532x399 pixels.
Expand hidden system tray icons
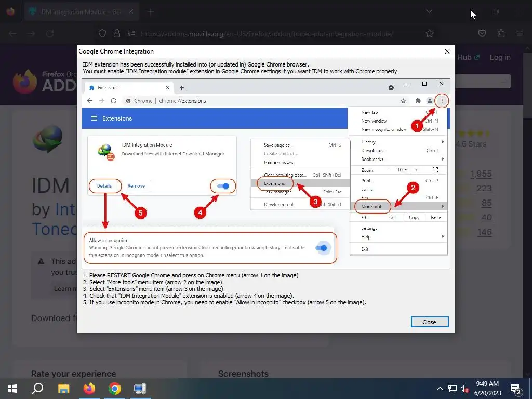[x=440, y=389]
